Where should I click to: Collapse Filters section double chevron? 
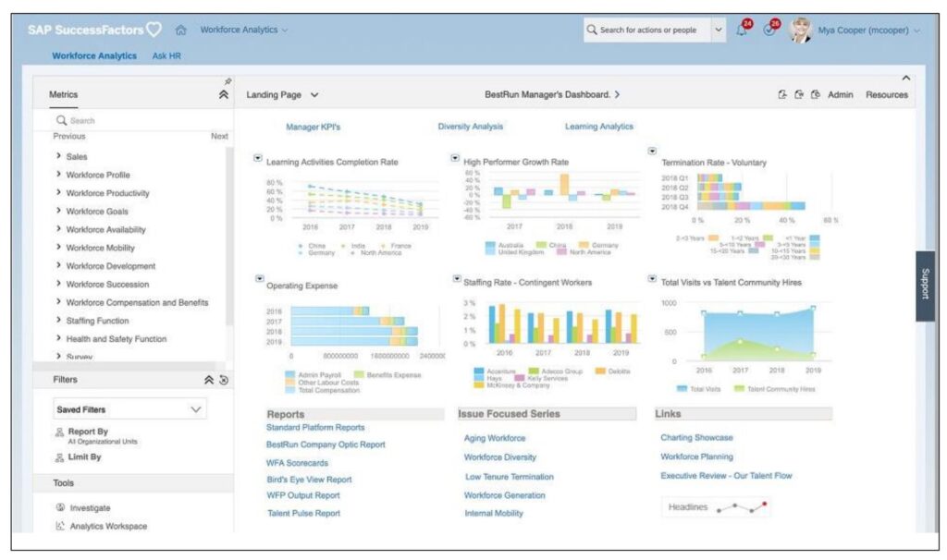click(208, 380)
